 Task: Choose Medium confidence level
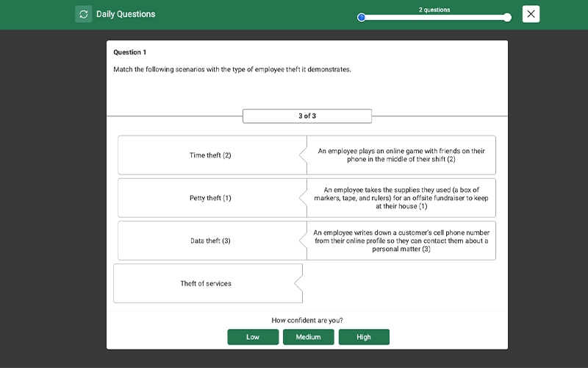pyautogui.click(x=308, y=337)
